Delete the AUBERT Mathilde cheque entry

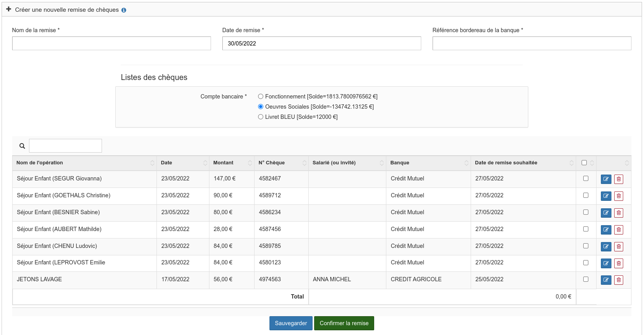pyautogui.click(x=619, y=230)
